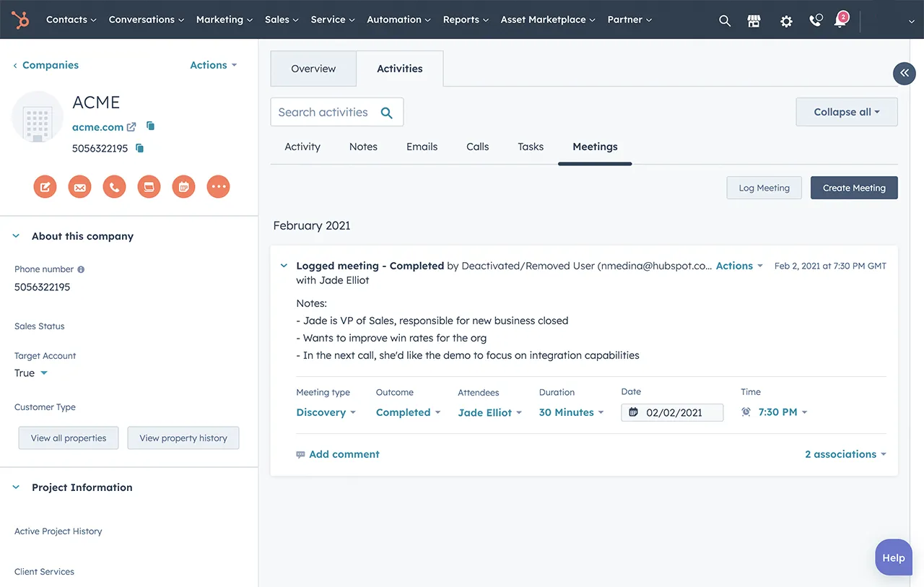Open the 7:30 PM time dropdown

[783, 412]
